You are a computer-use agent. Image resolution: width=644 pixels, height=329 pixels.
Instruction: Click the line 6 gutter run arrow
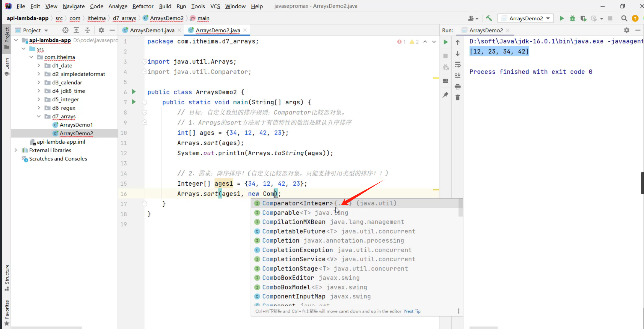click(x=134, y=92)
